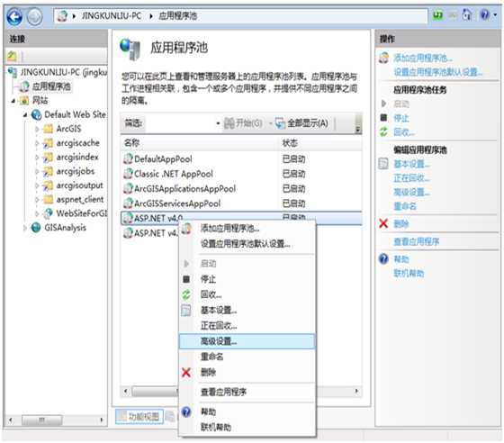Viewport: 504px width, 443px height.
Task: Click 停止 in the 操作 pane
Action: click(x=401, y=118)
